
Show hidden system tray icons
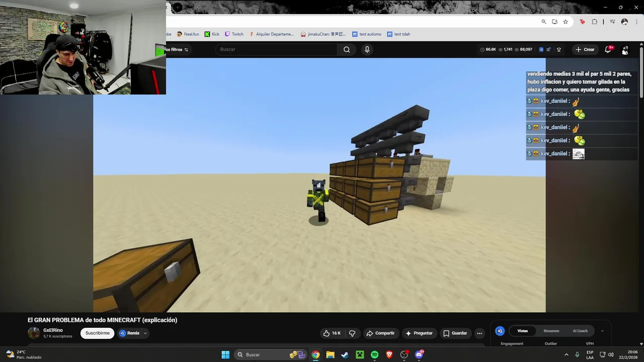point(566,354)
